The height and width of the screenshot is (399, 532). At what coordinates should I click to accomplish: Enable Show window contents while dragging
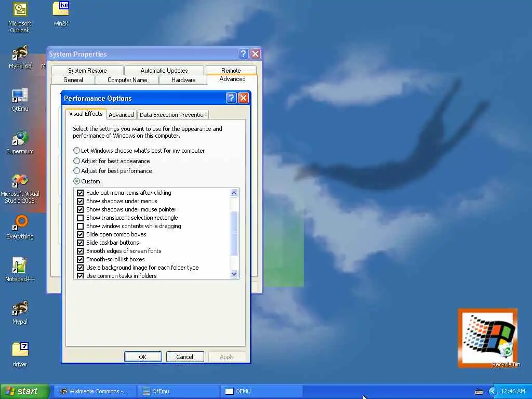(80, 226)
